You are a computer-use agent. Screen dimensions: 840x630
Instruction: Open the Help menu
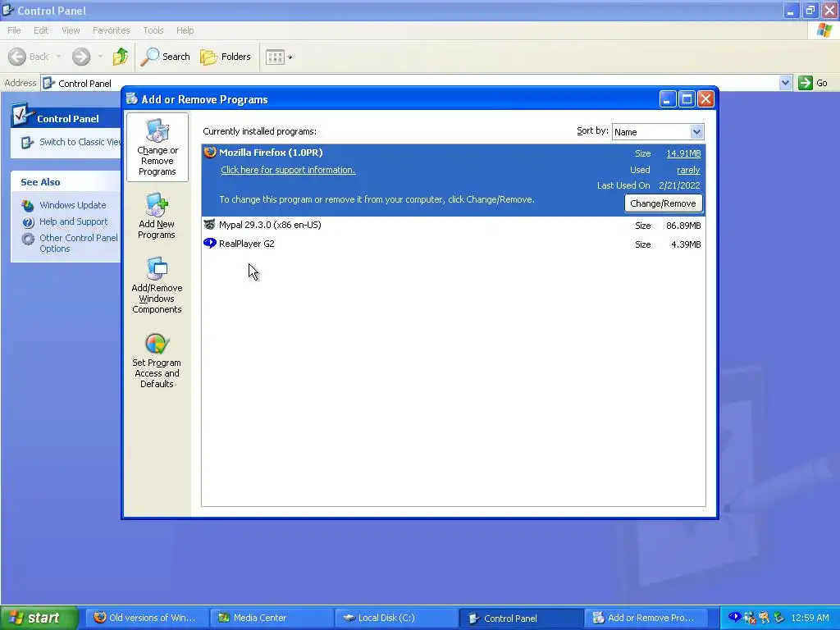pos(185,30)
